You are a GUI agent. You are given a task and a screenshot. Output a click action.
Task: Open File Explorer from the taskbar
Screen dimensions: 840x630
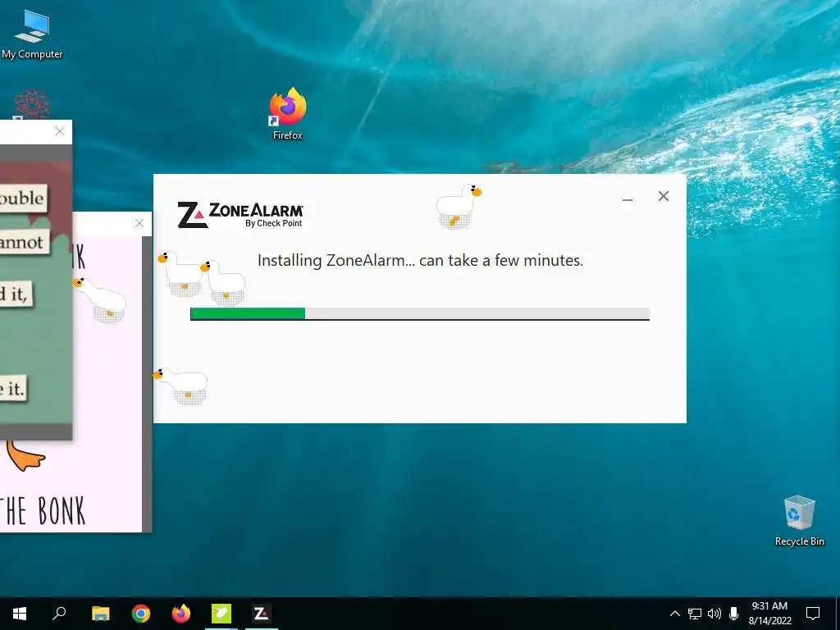[x=101, y=614]
